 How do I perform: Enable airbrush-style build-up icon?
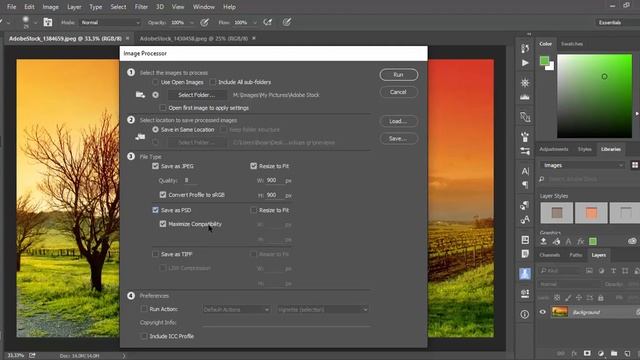coord(268,22)
